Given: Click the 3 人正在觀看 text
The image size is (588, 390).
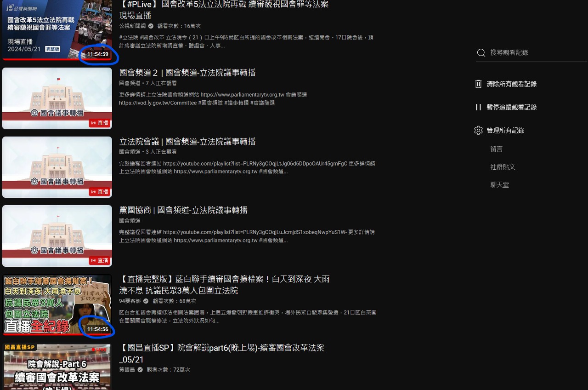Looking at the screenshot, I should click(161, 152).
